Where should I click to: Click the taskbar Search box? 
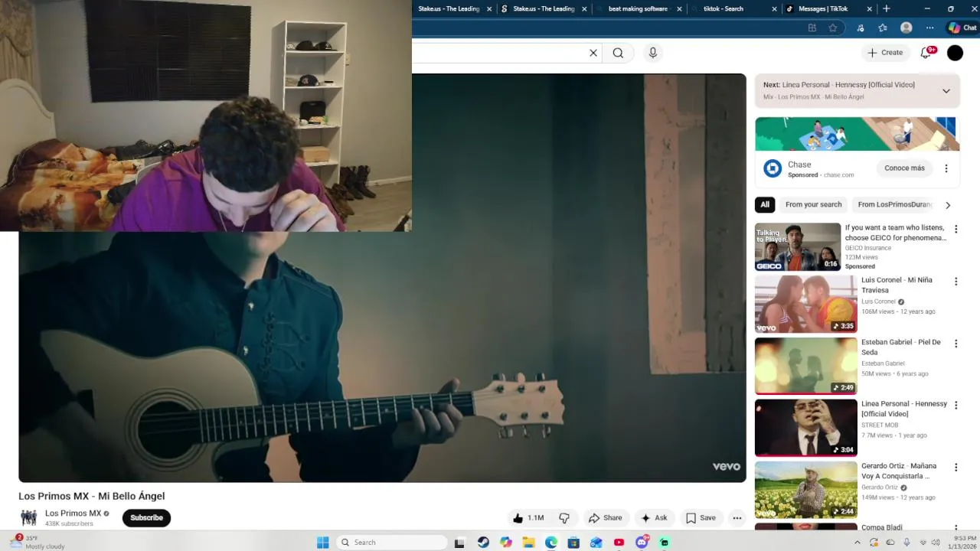391,543
